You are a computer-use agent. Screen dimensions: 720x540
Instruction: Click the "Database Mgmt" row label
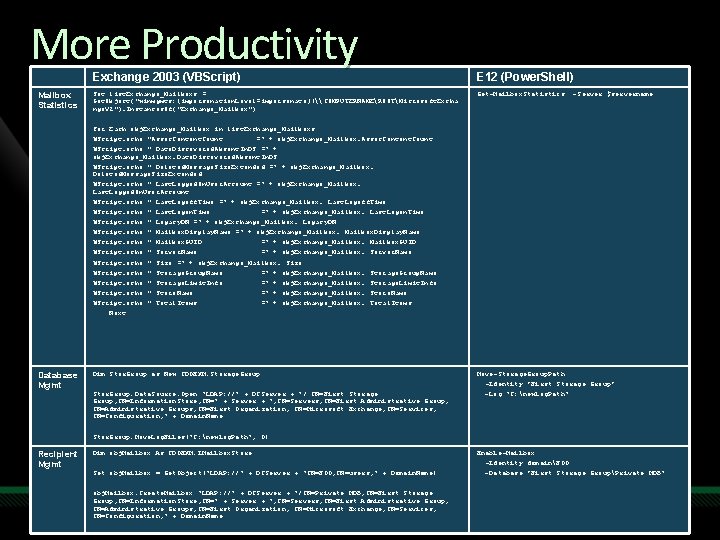point(58,380)
